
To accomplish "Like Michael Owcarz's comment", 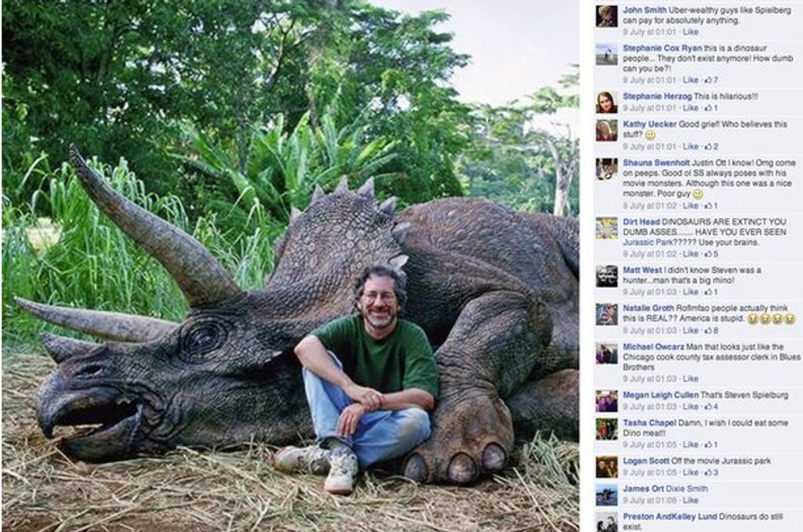I will (x=690, y=379).
